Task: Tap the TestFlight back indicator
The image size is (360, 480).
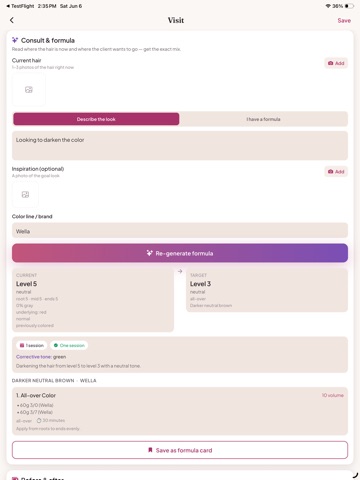Action: coord(21,6)
